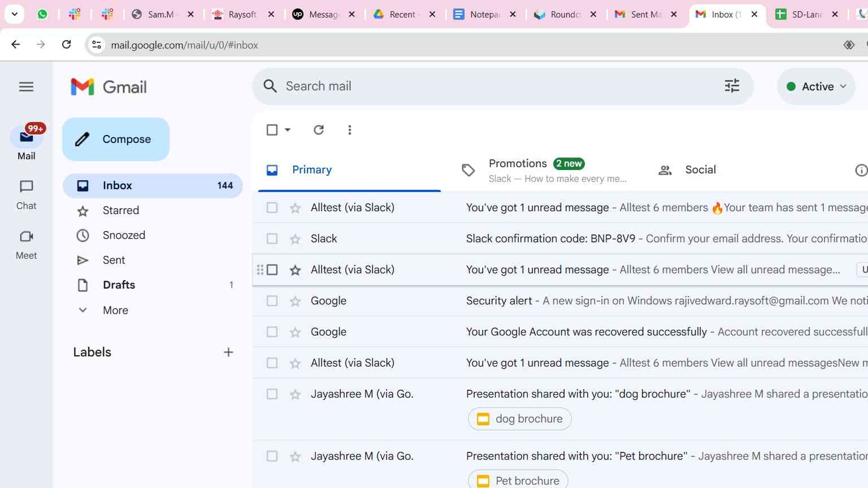The width and height of the screenshot is (868, 488).
Task: Close the Messages browser tab
Action: pyautogui.click(x=351, y=14)
